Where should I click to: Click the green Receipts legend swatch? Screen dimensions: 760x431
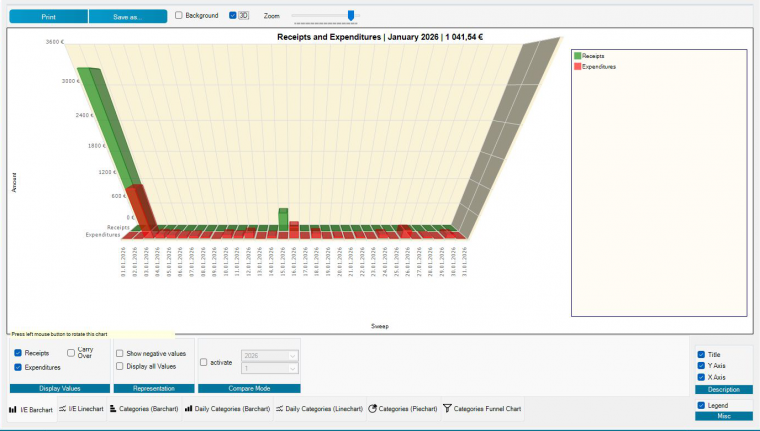[577, 56]
